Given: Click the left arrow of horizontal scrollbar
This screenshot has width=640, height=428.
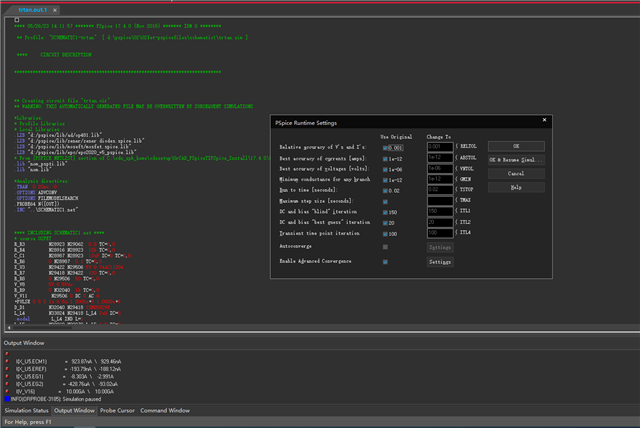Looking at the screenshot, I should pos(9,328).
